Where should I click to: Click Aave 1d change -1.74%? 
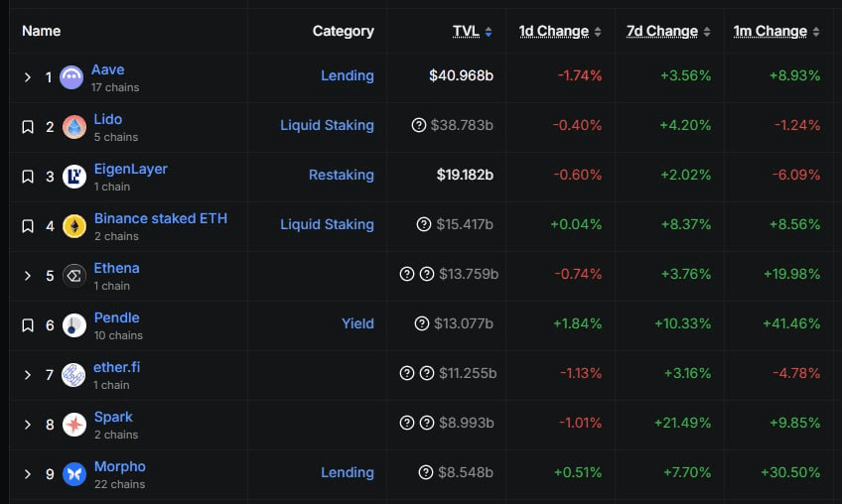(580, 75)
